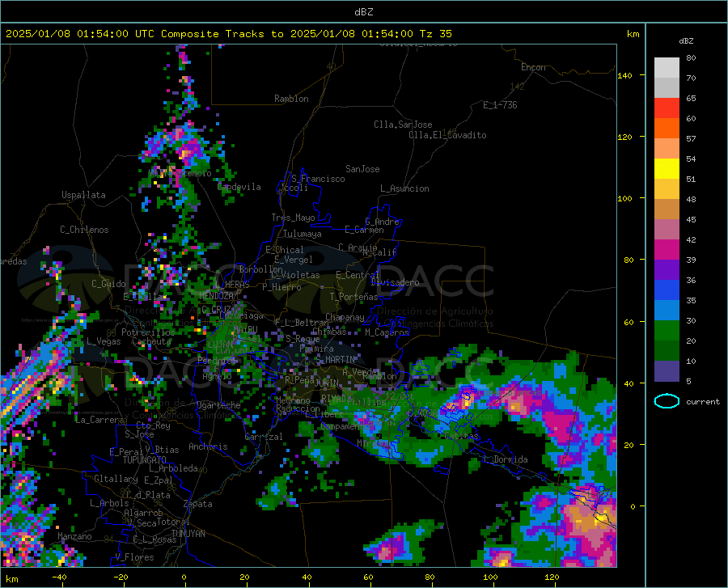Click the 'M_Caseros' map label
The height and width of the screenshot is (588, 728).
pyautogui.click(x=387, y=332)
